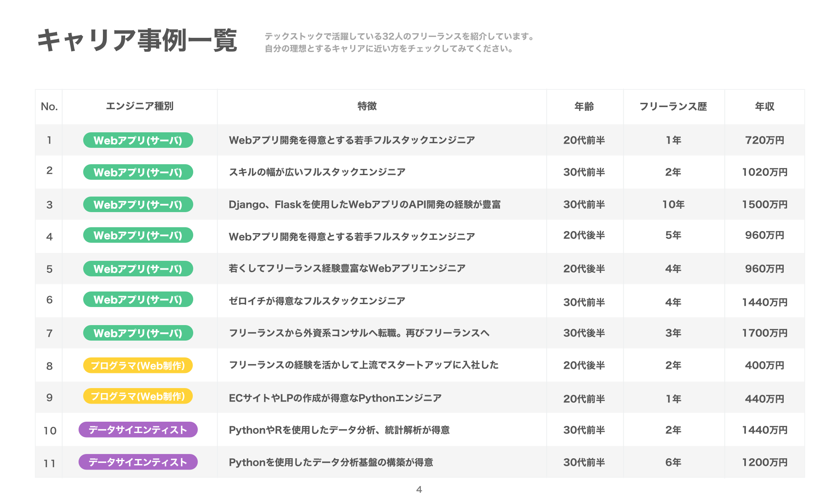Select the 若くしてフリーランス経験豊富 description text
840x504 pixels.
(347, 268)
